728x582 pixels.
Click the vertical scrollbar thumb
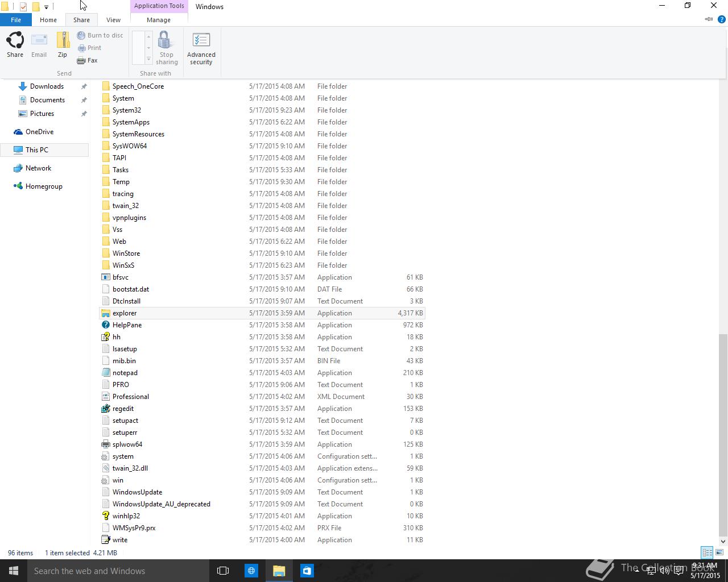723,435
